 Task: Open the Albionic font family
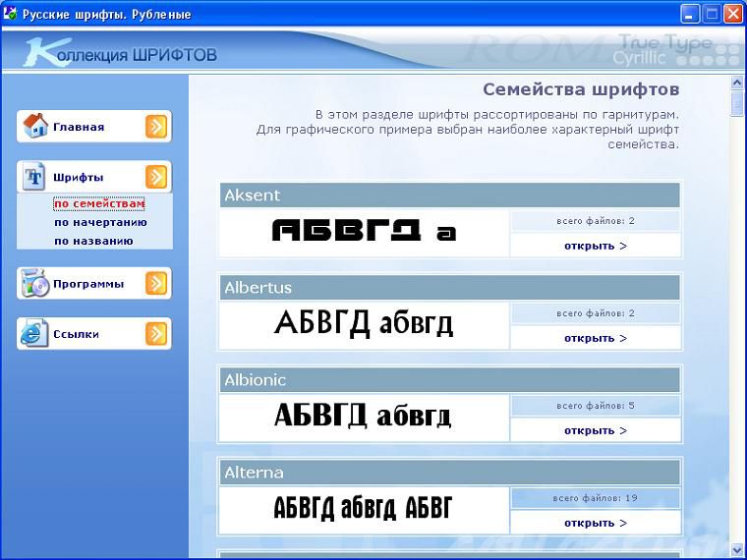(595, 430)
